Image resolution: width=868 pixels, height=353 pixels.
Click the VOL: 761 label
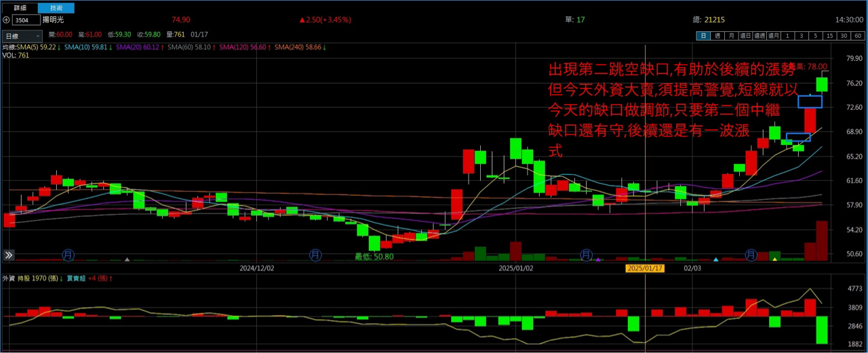(x=16, y=56)
